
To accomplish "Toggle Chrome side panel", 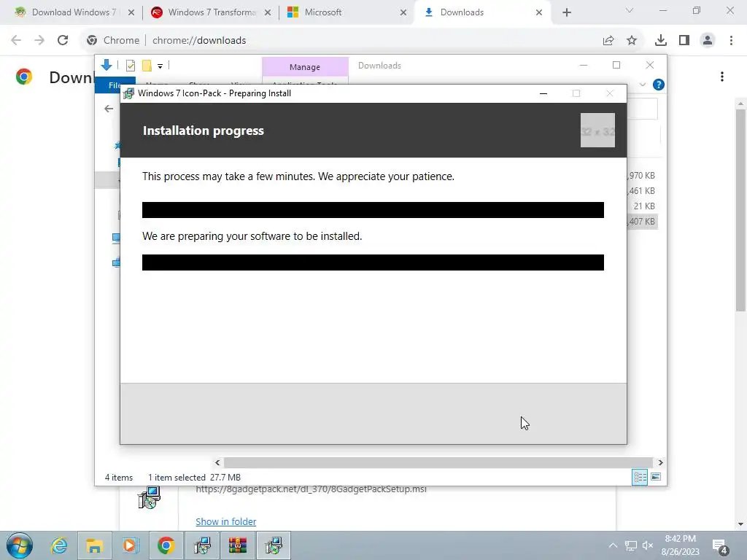I will (684, 41).
